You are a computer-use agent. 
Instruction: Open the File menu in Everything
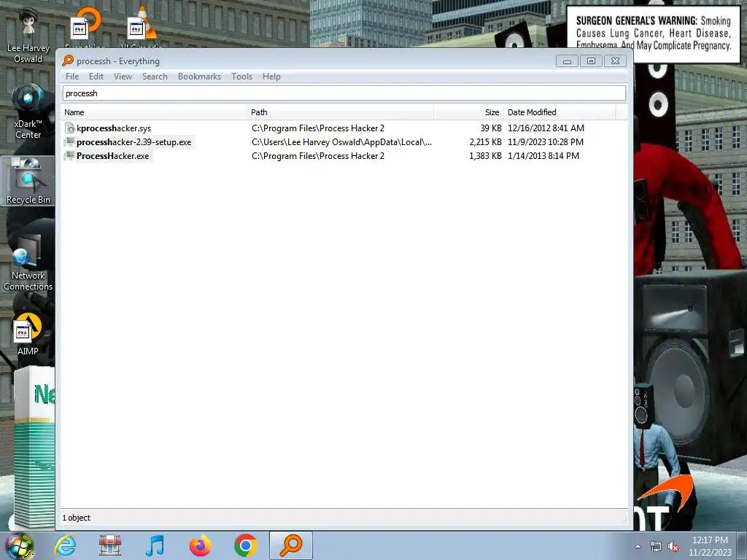[72, 76]
